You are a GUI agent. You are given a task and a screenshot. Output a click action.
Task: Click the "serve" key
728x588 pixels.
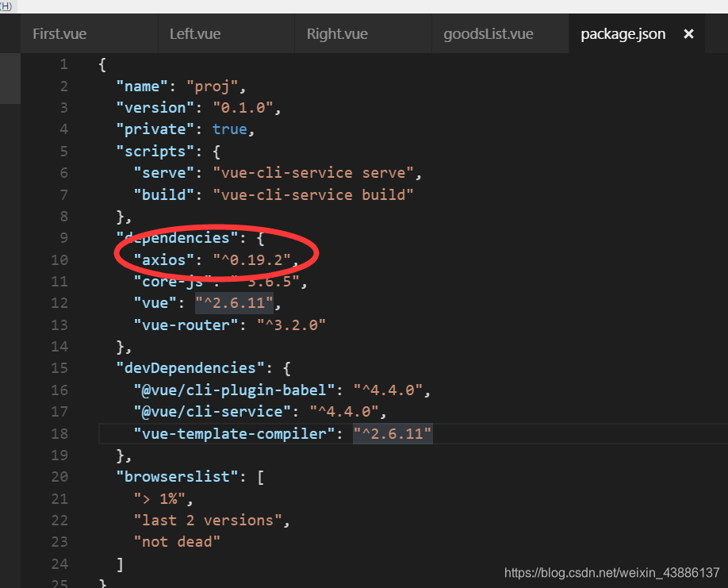(x=164, y=173)
